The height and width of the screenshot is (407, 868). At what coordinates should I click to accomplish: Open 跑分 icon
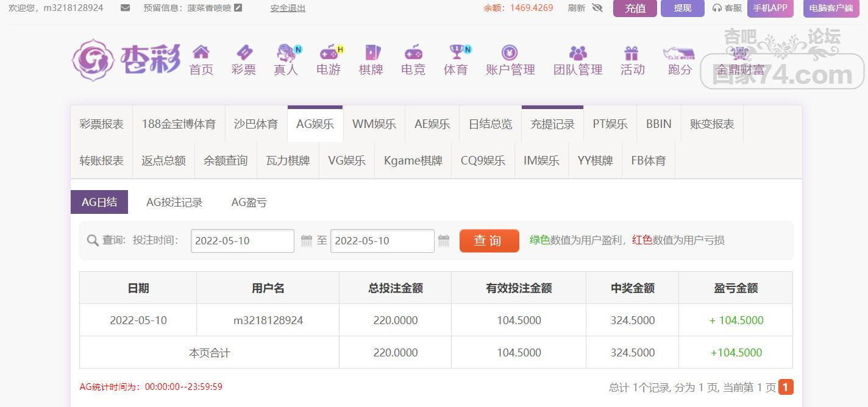(679, 53)
